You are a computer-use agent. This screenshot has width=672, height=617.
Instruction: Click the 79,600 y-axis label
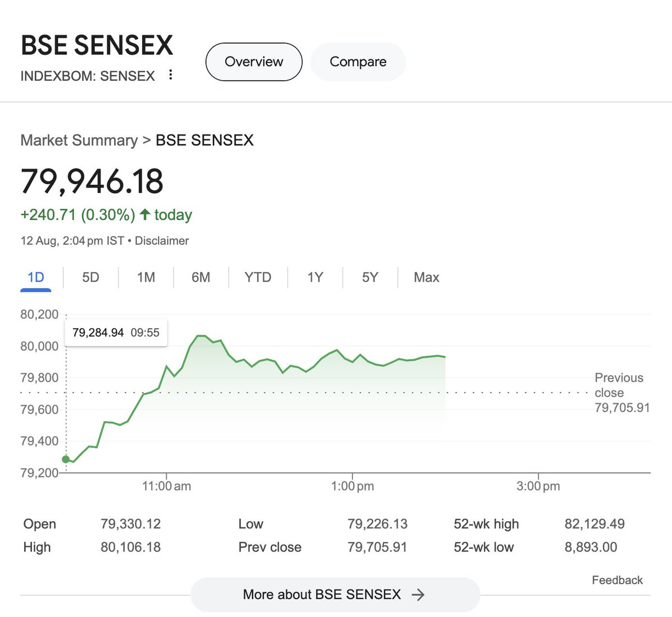39,409
